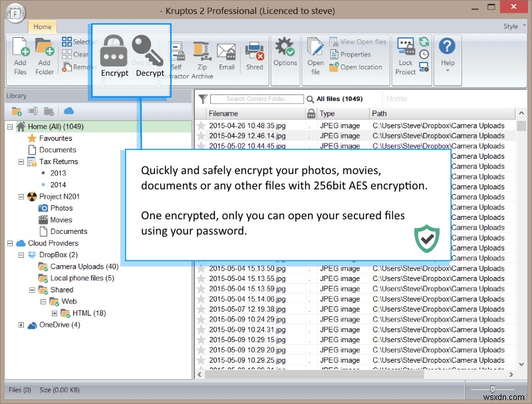532x404 pixels.
Task: Switch to the Home ribbon tab
Action: coord(43,27)
